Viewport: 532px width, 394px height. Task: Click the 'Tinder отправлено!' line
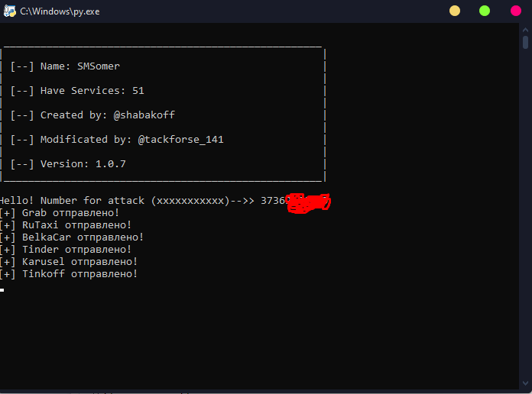pyautogui.click(x=65, y=250)
